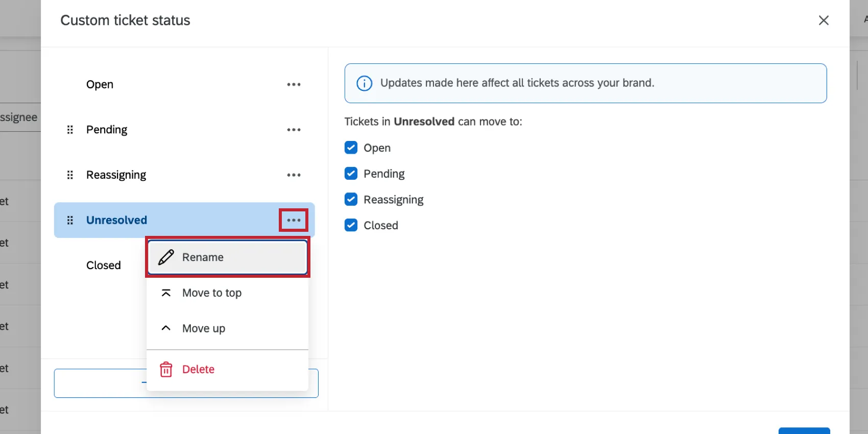Select the Pending status row

coord(184,130)
